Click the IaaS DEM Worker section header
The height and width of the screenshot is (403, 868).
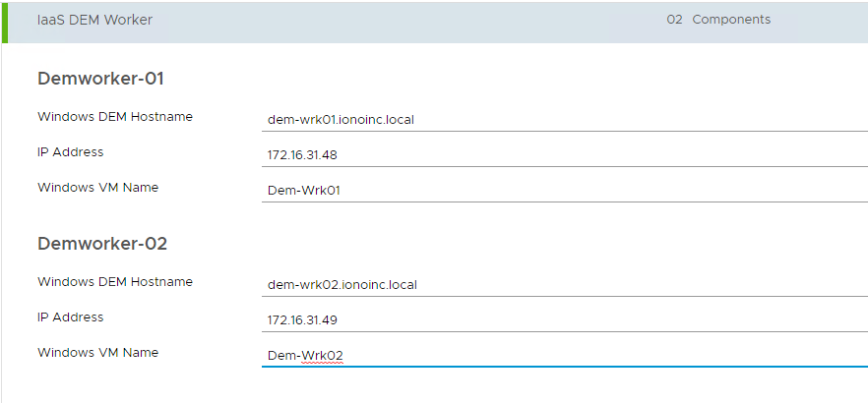click(94, 20)
